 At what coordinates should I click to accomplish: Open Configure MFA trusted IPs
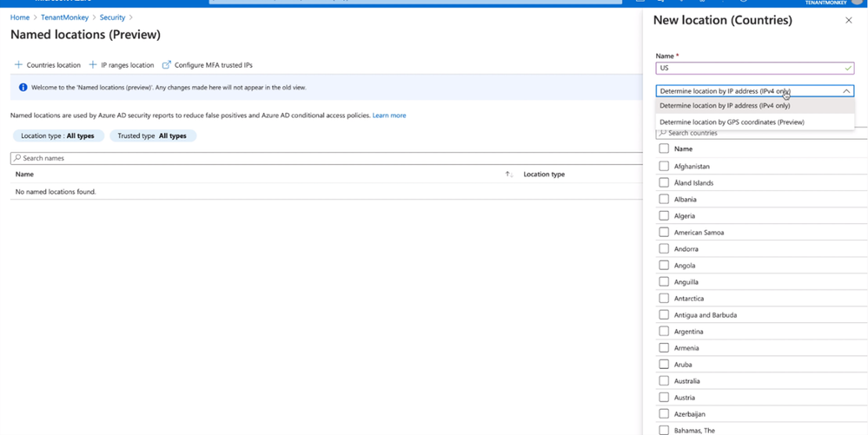207,65
